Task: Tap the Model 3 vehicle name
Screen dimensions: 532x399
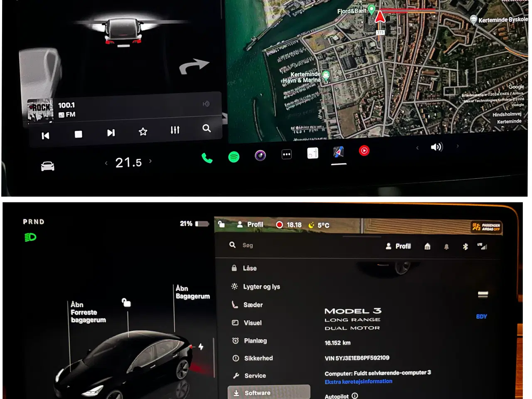Action: tap(353, 311)
